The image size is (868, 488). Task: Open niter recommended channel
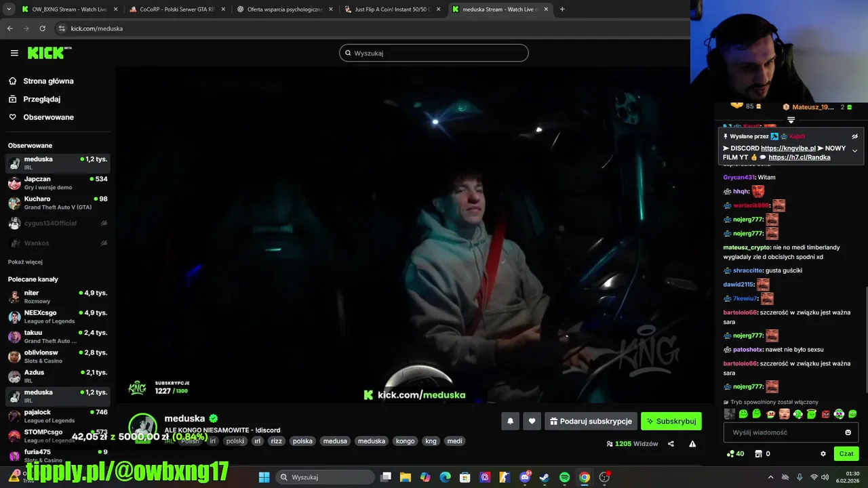tap(58, 297)
